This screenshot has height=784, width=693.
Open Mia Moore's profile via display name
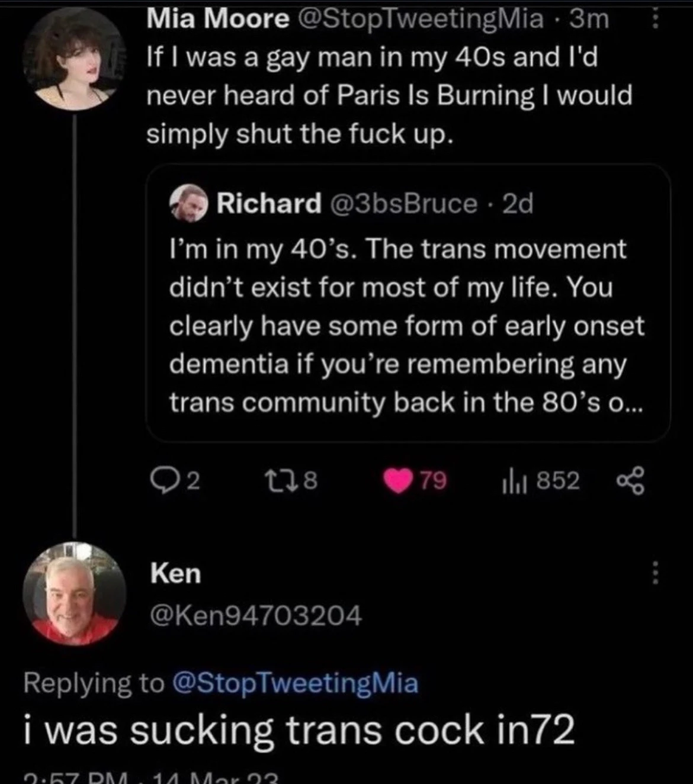pyautogui.click(x=217, y=19)
